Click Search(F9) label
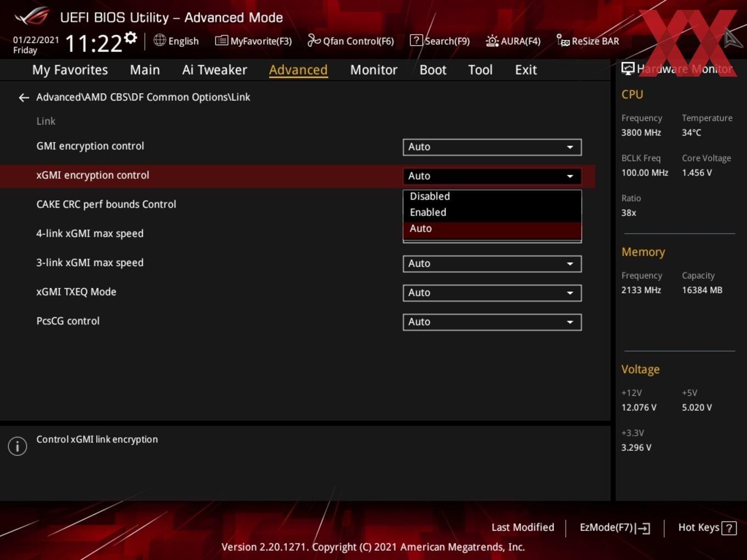 [x=447, y=41]
